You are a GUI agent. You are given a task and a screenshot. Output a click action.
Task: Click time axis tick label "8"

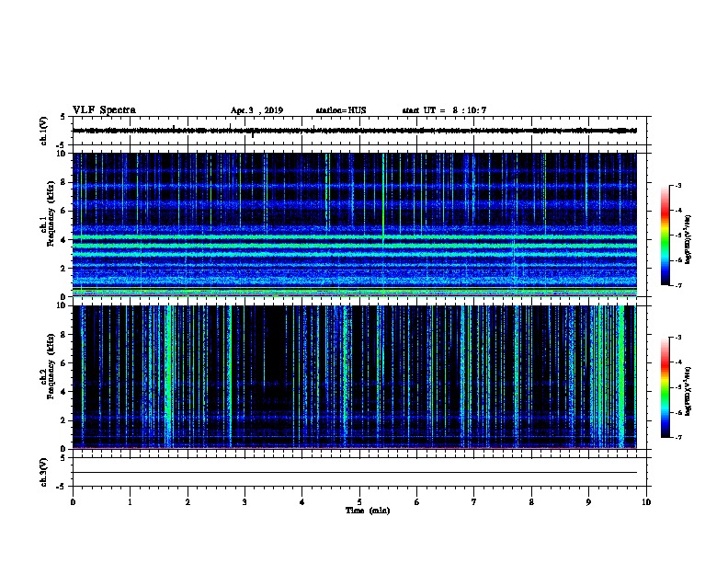coord(531,502)
